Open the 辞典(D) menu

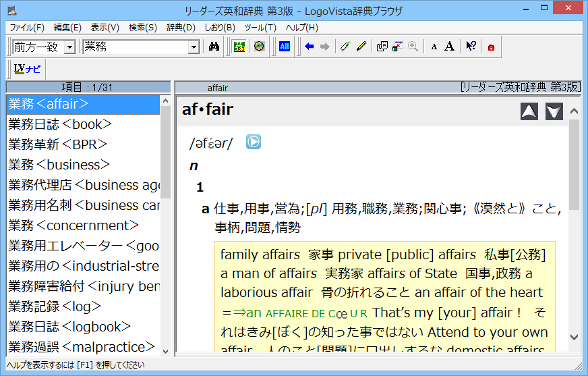[181, 28]
